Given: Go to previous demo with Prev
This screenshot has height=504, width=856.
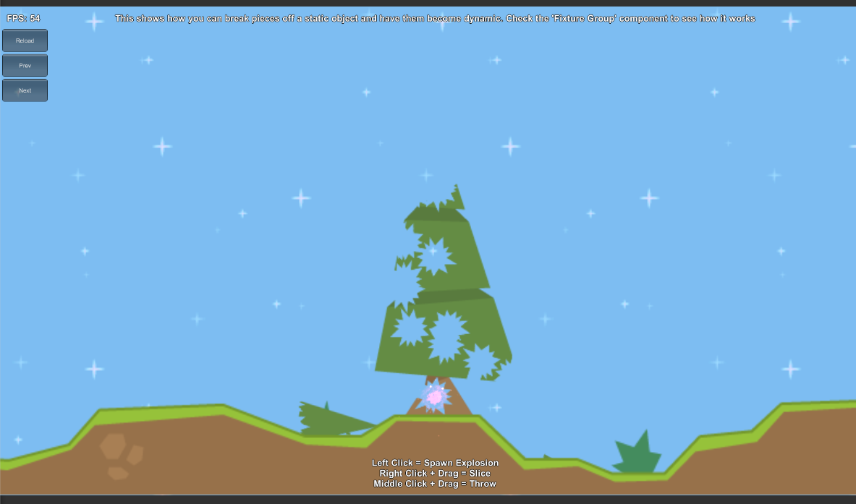Looking at the screenshot, I should (25, 66).
